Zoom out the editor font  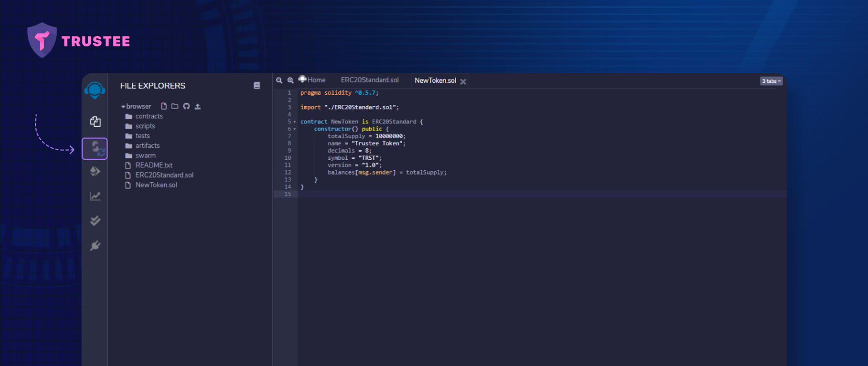[x=279, y=80]
